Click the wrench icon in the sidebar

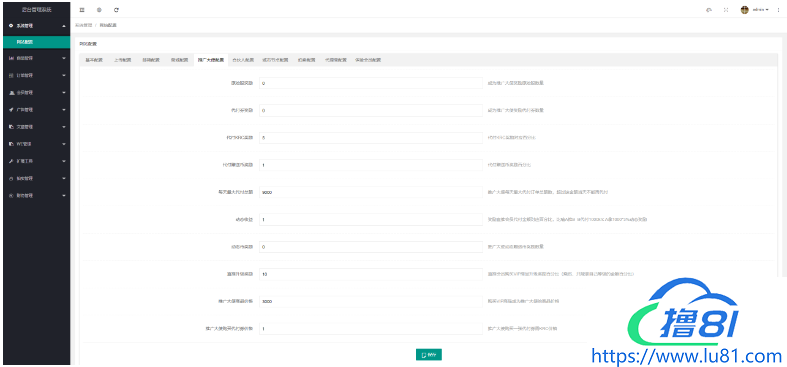(x=11, y=161)
